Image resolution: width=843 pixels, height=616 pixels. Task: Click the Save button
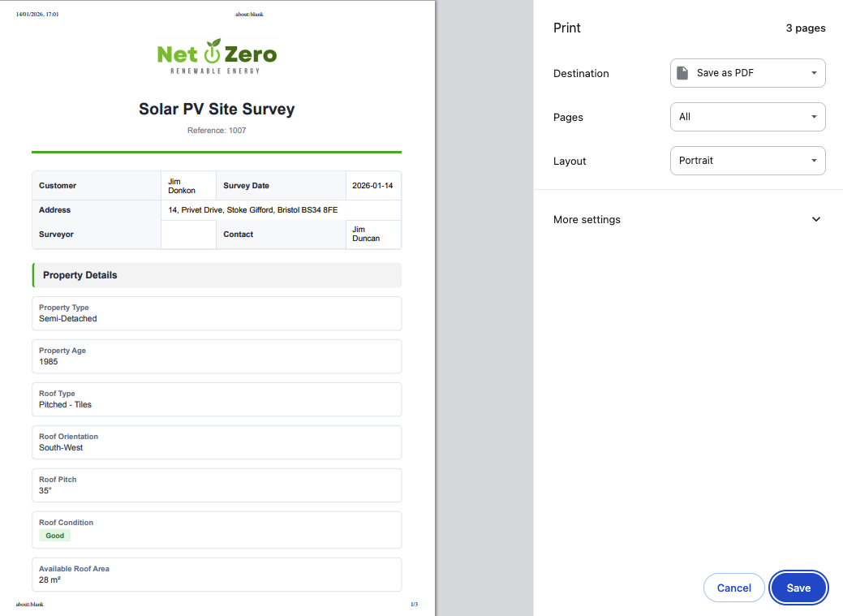click(x=798, y=588)
